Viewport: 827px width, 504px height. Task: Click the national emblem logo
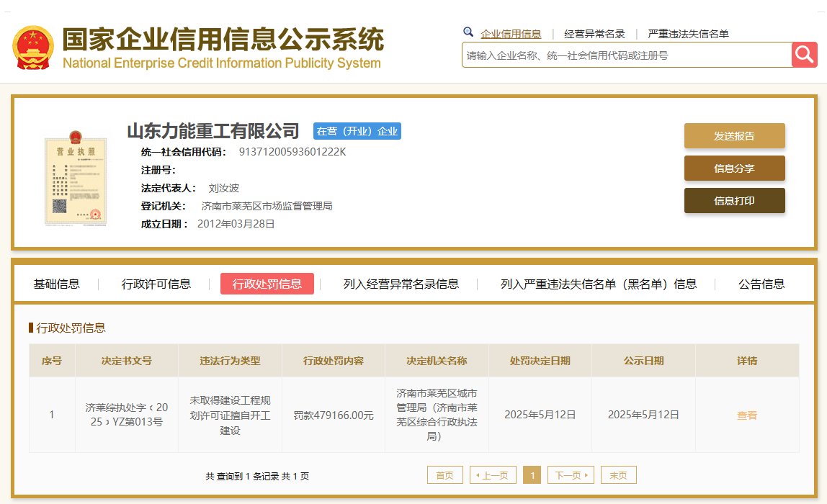[33, 48]
